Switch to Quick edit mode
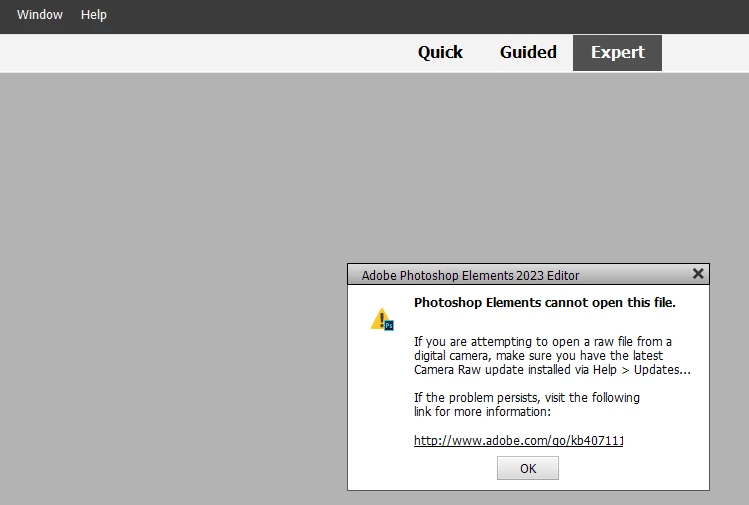749x505 pixels. [440, 52]
